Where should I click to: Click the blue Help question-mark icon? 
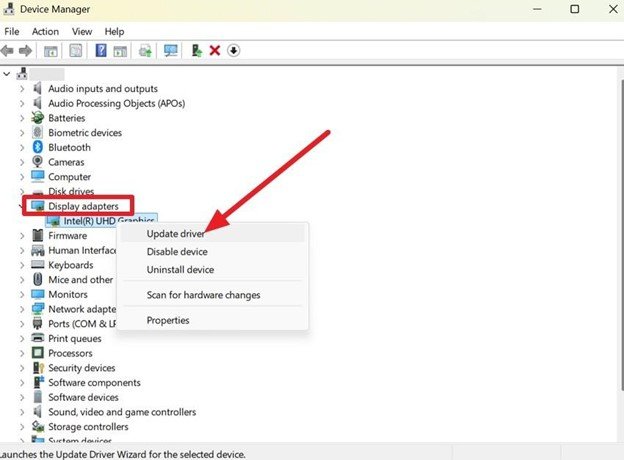coord(101,51)
